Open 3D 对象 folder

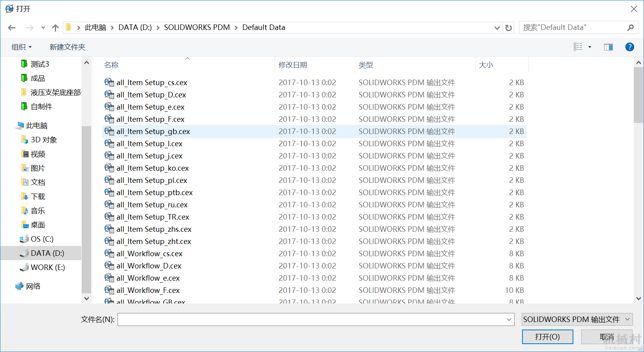click(x=44, y=140)
